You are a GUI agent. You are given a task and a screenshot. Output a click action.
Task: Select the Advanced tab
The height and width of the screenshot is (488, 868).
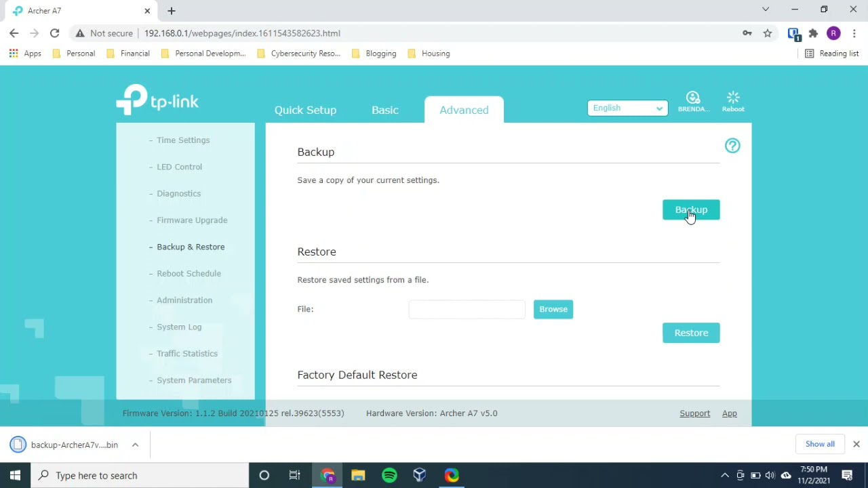pyautogui.click(x=464, y=110)
